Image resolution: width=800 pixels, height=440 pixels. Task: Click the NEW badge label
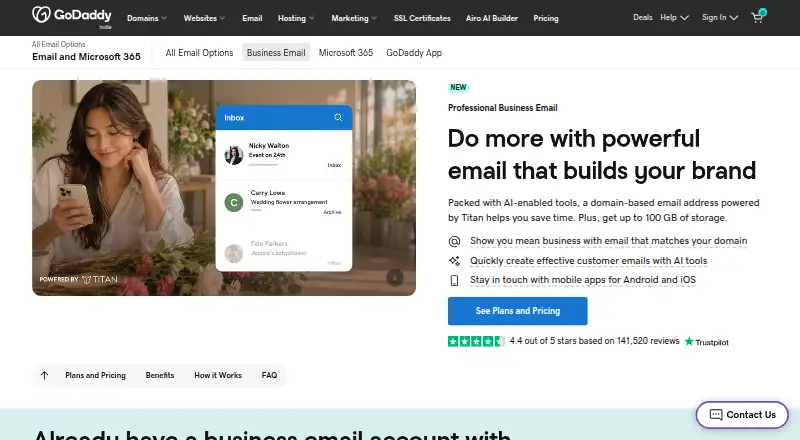click(x=458, y=87)
